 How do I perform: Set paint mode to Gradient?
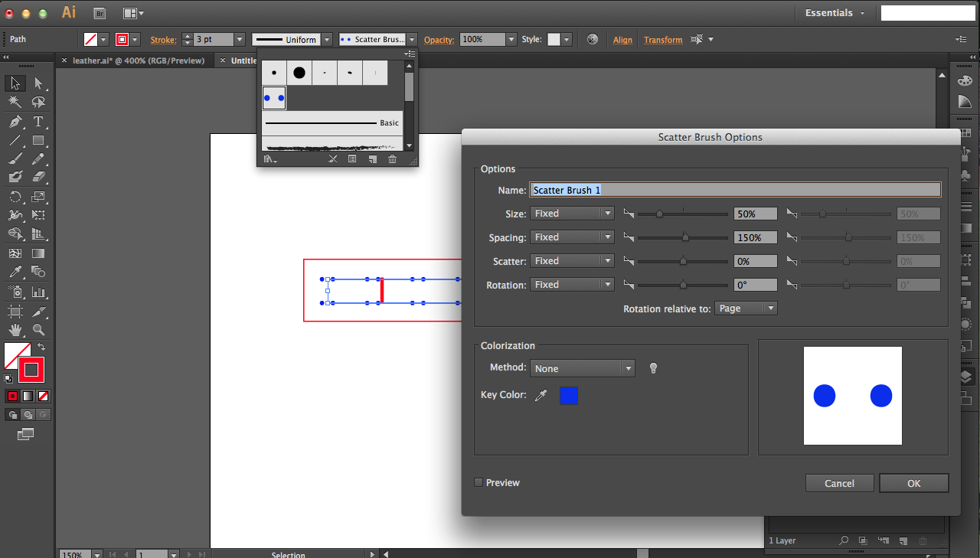[x=28, y=396]
